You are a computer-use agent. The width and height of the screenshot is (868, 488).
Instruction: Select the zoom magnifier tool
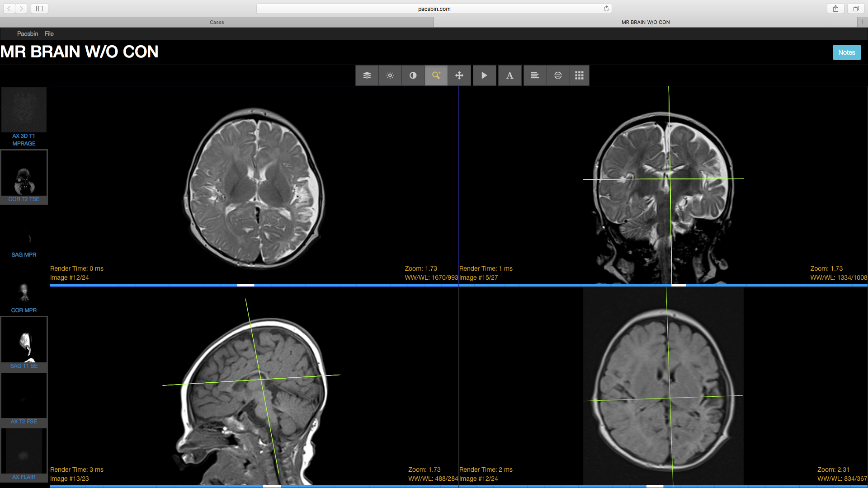click(x=436, y=75)
